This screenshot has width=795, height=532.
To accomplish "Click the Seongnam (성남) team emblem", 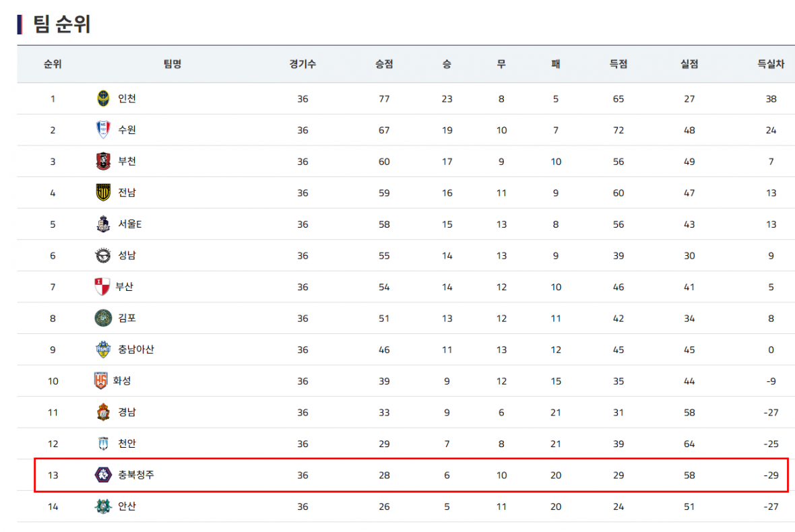I will 102,255.
